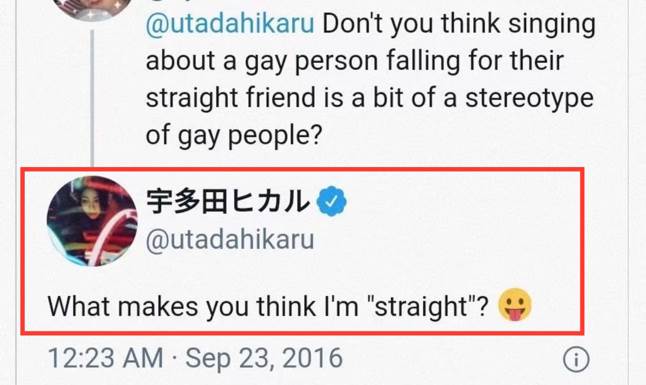Select the tweet text starting "What makes you think"
This screenshot has height=385, width=646.
pyautogui.click(x=268, y=307)
